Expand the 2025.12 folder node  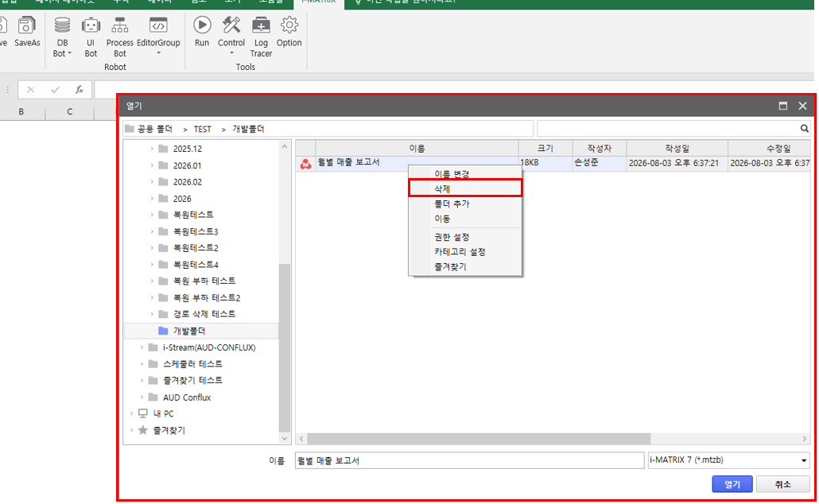pos(152,149)
